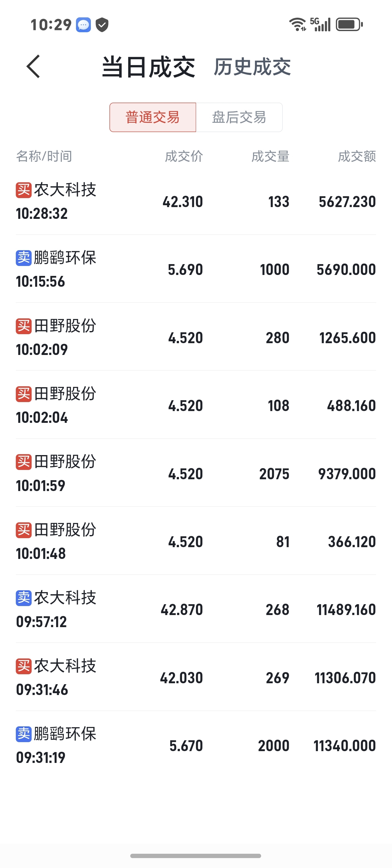The height and width of the screenshot is (868, 392).
Task: Tap the 成交额 column header
Action: pos(357,156)
